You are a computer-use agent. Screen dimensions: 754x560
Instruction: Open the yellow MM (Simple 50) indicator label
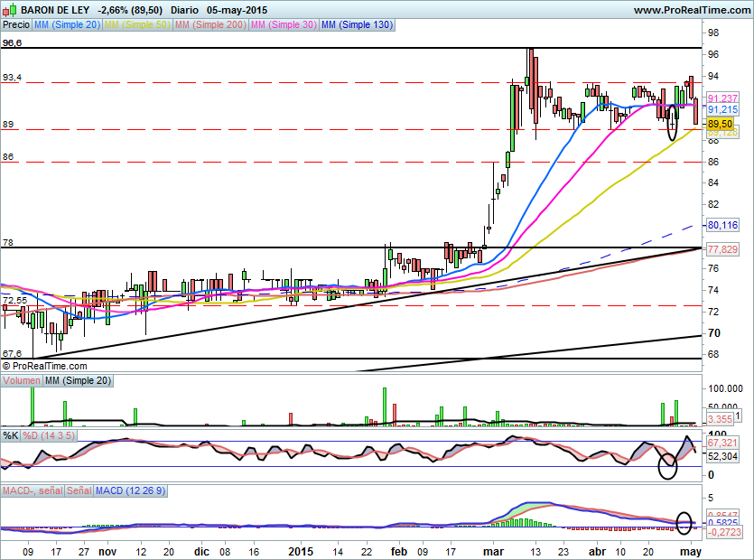pos(137,24)
